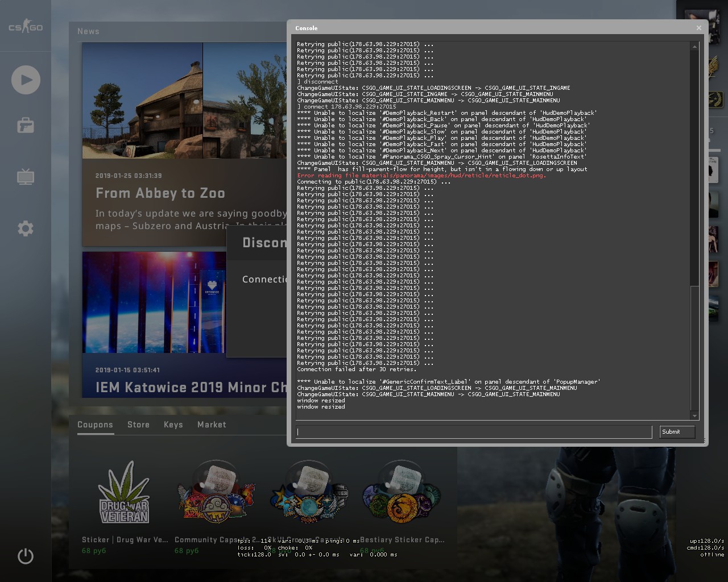Open the Settings gear in sidebar
Image resolution: width=728 pixels, height=582 pixels.
pos(26,228)
